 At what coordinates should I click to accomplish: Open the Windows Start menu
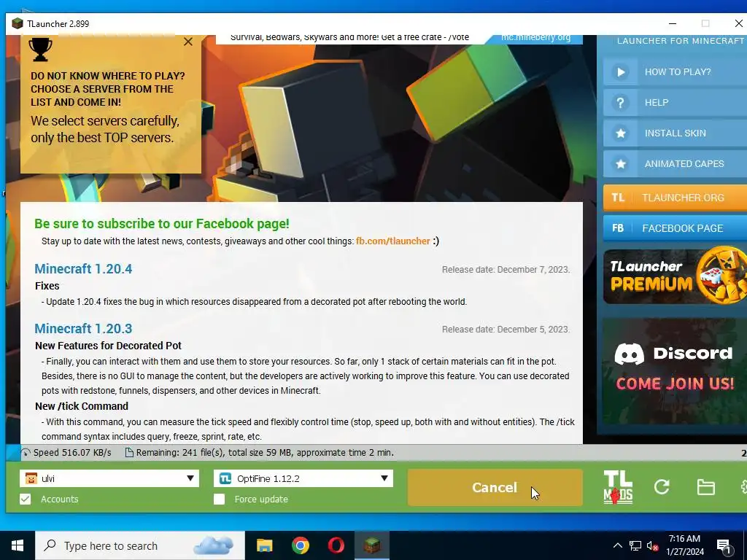tap(18, 545)
